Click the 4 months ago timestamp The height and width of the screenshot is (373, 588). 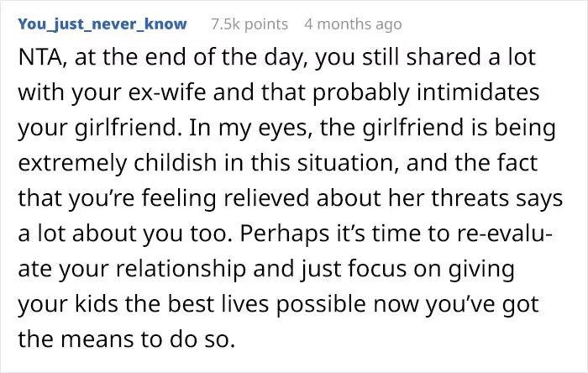click(353, 24)
